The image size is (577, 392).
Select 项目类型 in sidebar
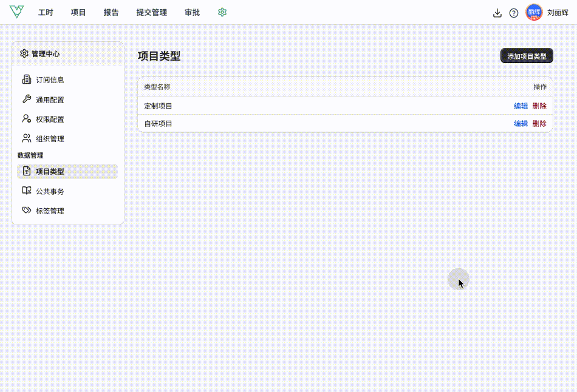[x=67, y=171]
